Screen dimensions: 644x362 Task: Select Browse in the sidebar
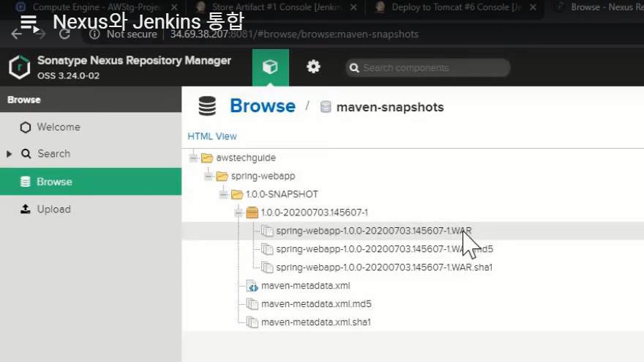point(91,182)
